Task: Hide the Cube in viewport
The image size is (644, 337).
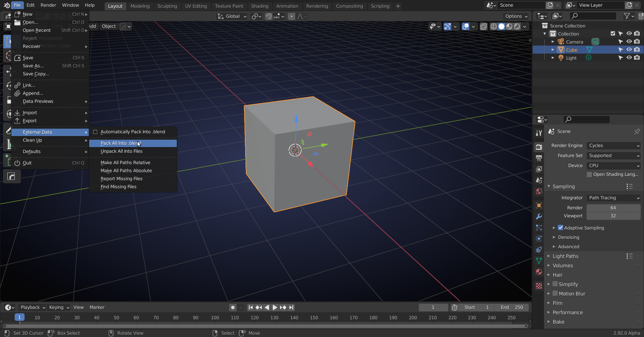Action: pos(629,50)
